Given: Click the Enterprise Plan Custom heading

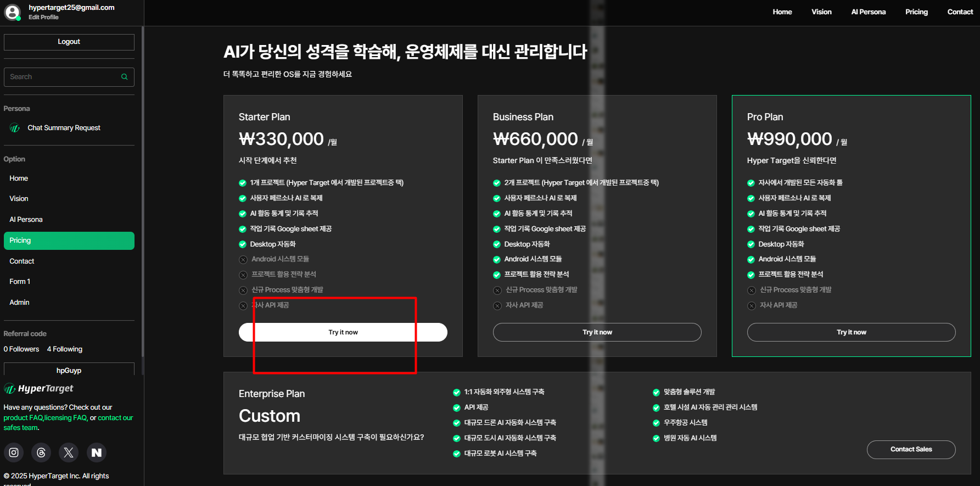Looking at the screenshot, I should click(x=270, y=416).
